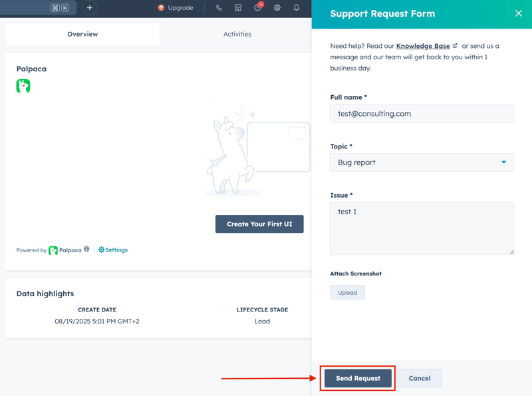Switch to the Overview tab
Viewport: 532px width, 396px height.
pos(82,34)
